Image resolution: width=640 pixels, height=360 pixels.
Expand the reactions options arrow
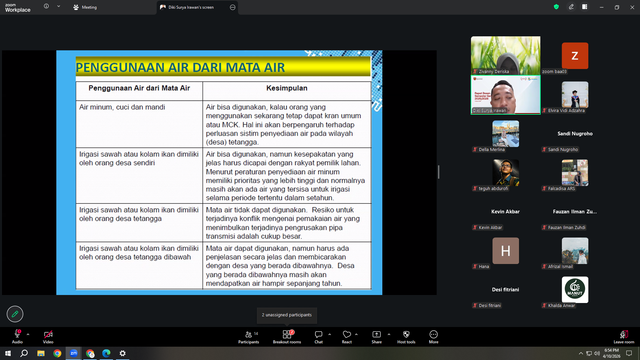(356, 334)
